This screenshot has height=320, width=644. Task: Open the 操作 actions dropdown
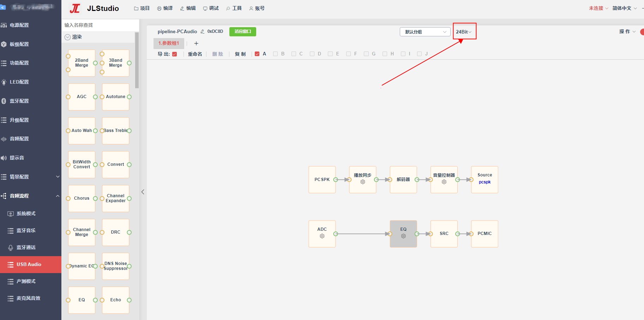click(x=627, y=32)
